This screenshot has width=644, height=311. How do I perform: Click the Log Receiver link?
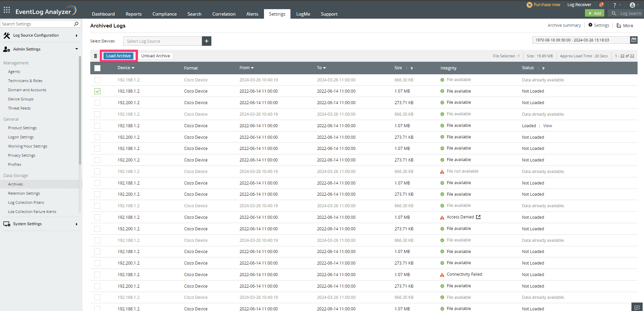pyautogui.click(x=579, y=5)
